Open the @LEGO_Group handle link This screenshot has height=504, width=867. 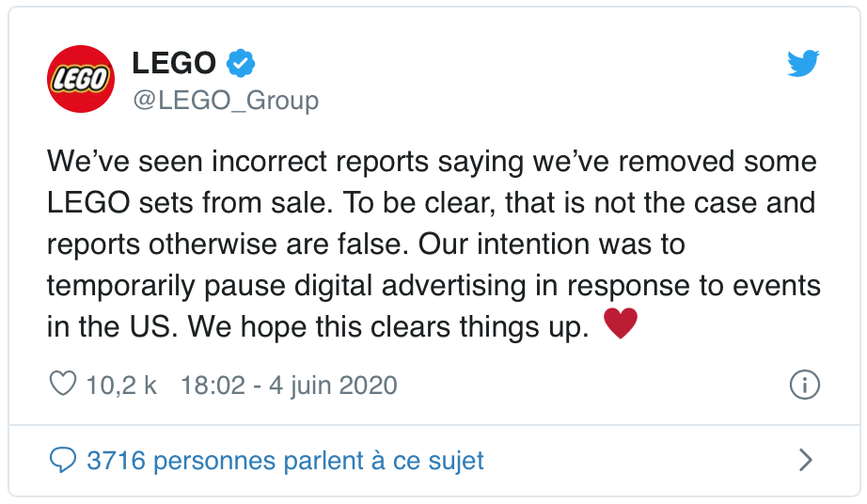pyautogui.click(x=226, y=100)
